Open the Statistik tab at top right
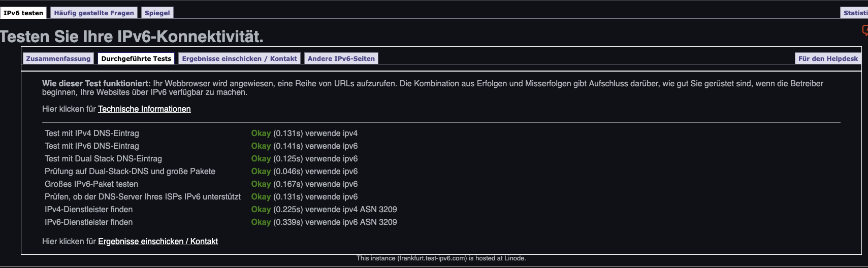 pyautogui.click(x=855, y=13)
